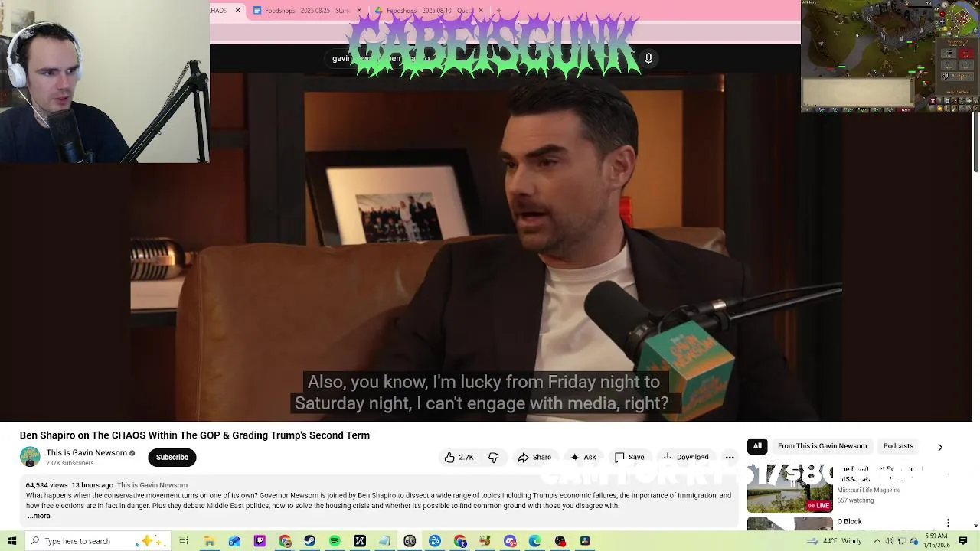
Task: Click the page vertical scrollbar
Action: click(x=975, y=142)
